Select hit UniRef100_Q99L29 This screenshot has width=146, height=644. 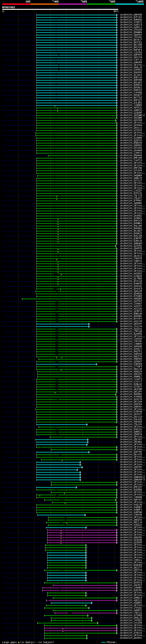click(131, 67)
